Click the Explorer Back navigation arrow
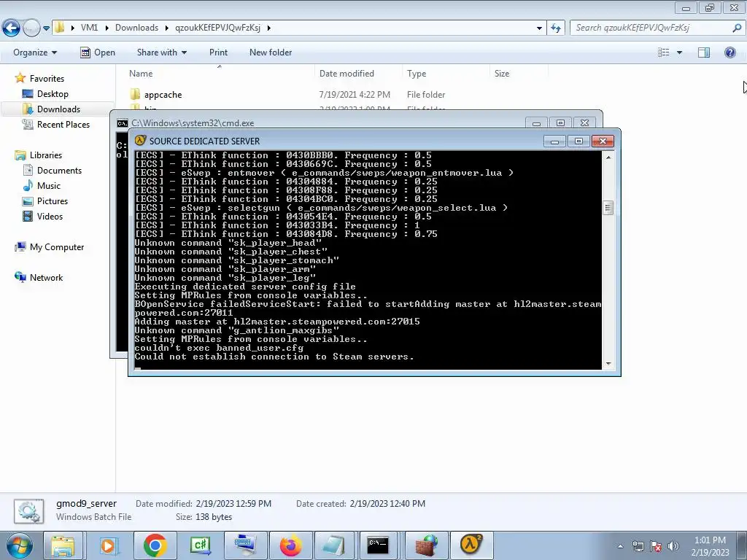747x560 pixels. 12,28
